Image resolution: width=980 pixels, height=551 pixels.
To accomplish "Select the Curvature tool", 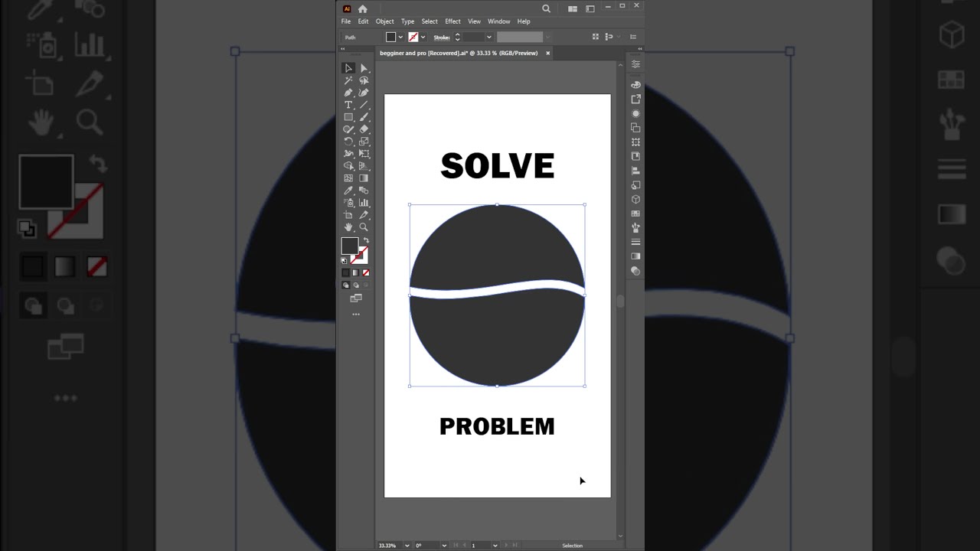I will coord(364,93).
